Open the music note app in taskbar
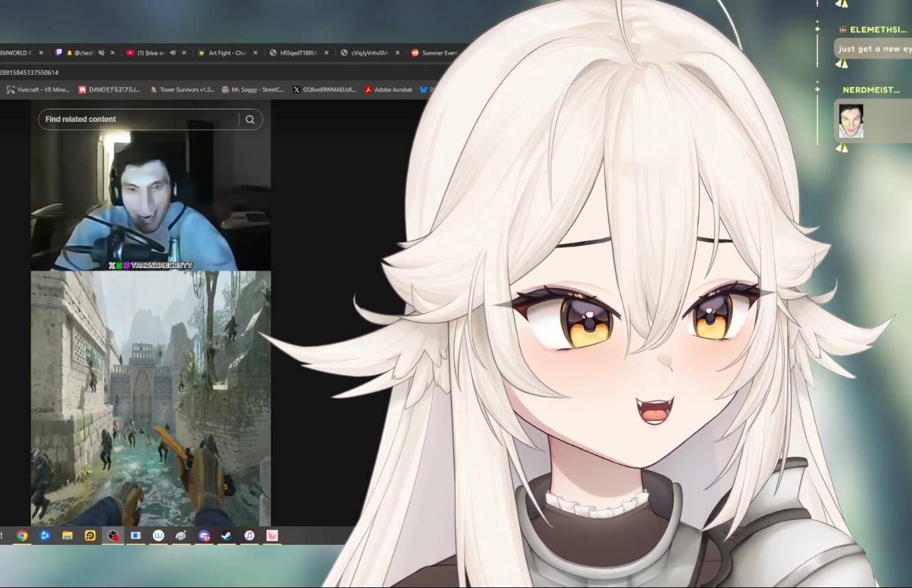The width and height of the screenshot is (912, 588). pyautogui.click(x=249, y=536)
